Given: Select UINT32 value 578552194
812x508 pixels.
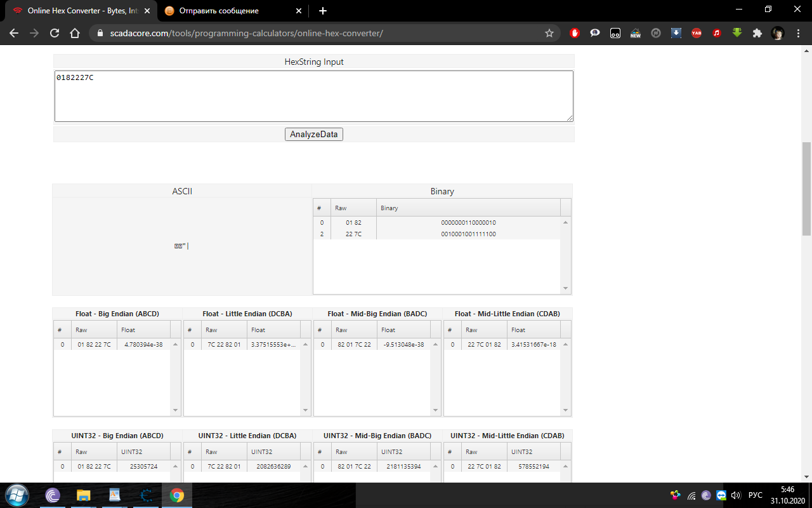Looking at the screenshot, I should pyautogui.click(x=534, y=467).
